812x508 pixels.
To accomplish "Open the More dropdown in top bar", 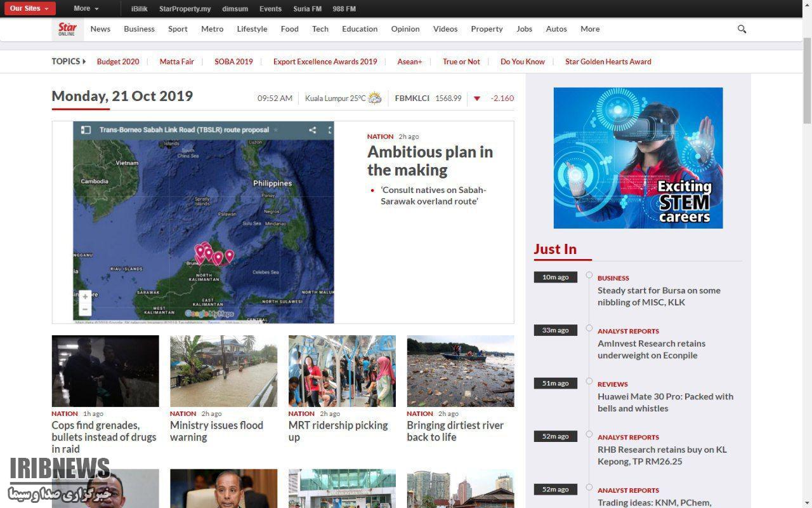I will [x=86, y=8].
